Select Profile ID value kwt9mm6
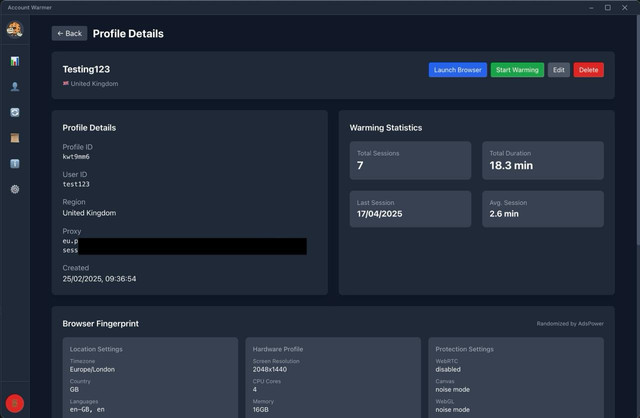Screen dimensions: 640x418 click(76, 157)
